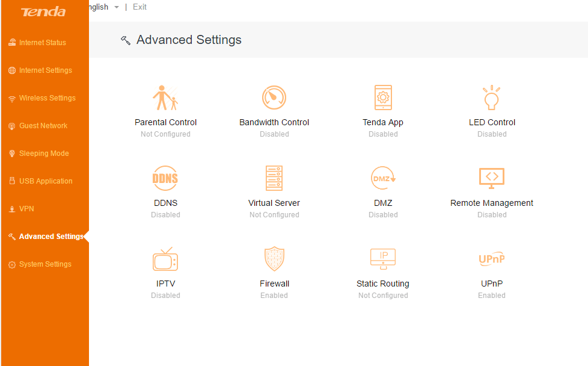The height and width of the screenshot is (366, 588).
Task: Expand the language dropdown arrow
Action: [x=117, y=7]
